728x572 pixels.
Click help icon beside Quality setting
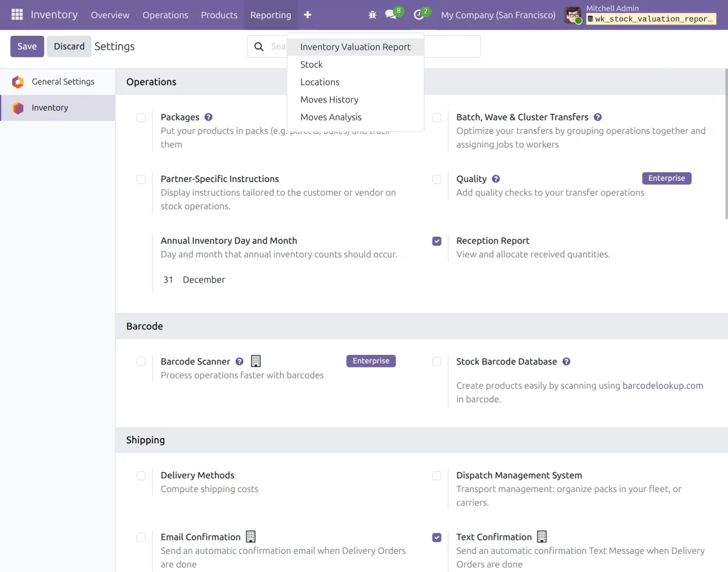(x=496, y=179)
